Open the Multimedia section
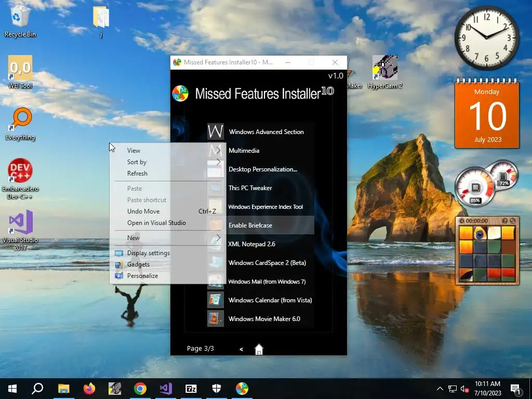 [x=261, y=150]
